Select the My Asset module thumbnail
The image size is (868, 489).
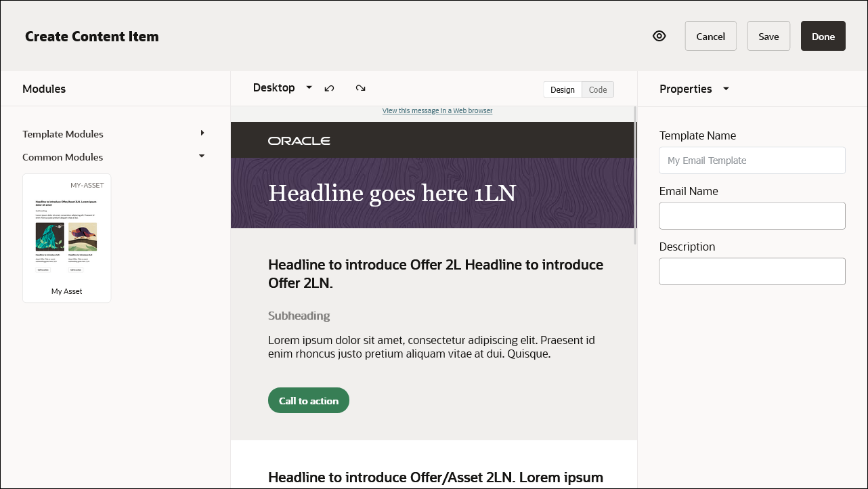[x=66, y=238]
